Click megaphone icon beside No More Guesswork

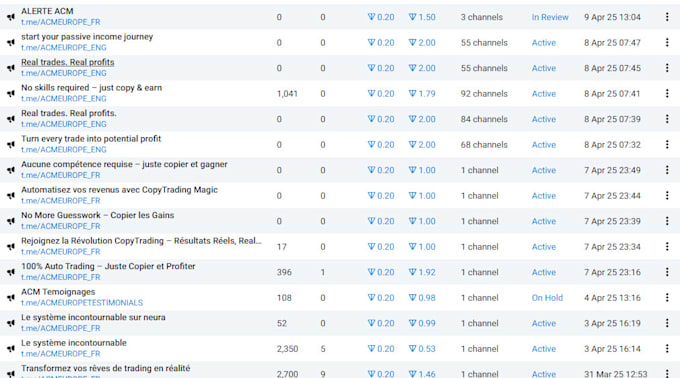click(11, 222)
